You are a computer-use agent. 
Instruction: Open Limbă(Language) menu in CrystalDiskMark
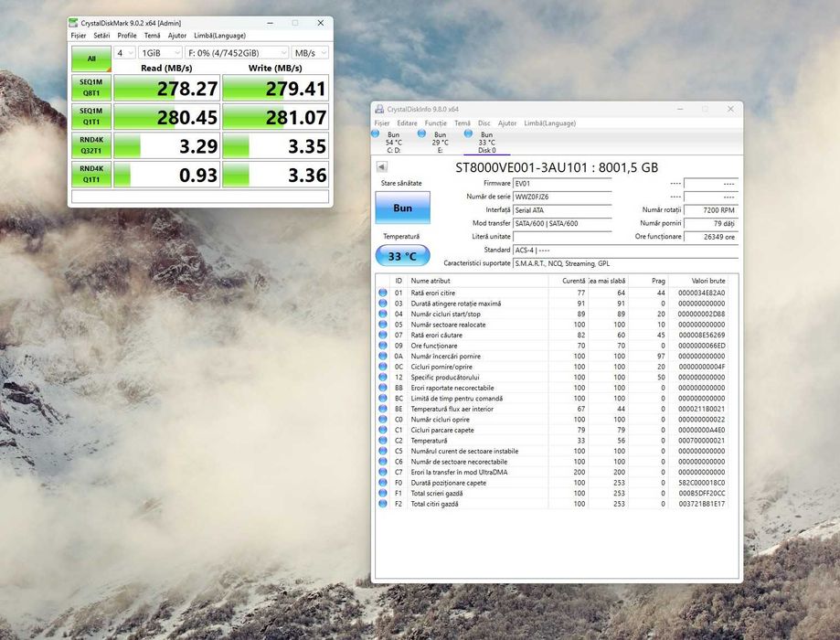pos(219,36)
